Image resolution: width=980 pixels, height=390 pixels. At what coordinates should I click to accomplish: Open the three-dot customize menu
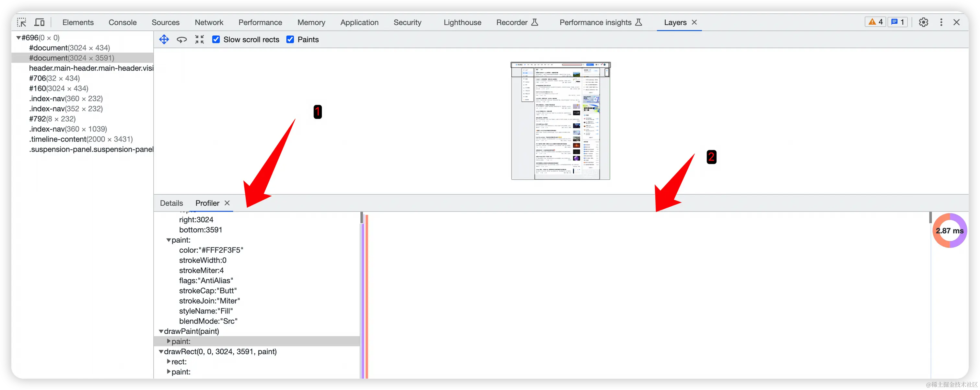pos(941,22)
